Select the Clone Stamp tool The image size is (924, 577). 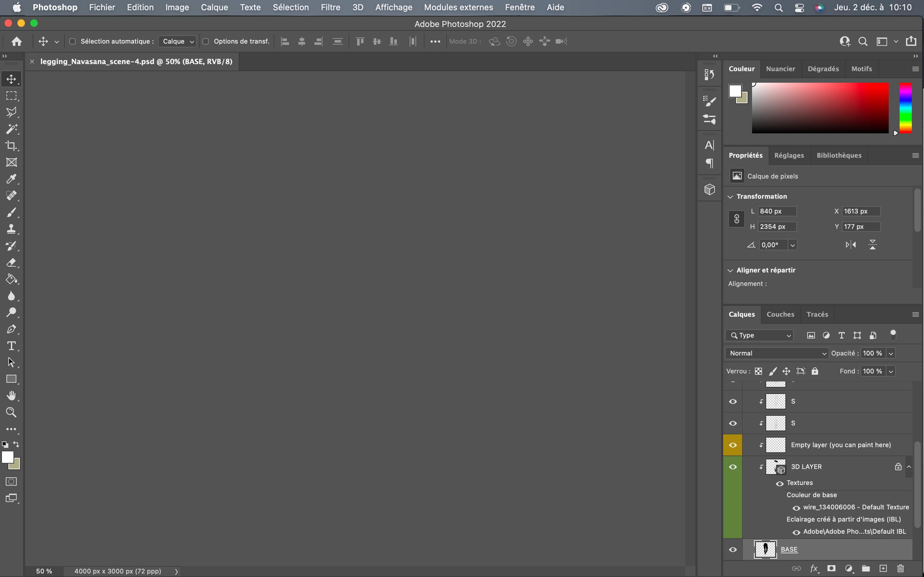(x=12, y=229)
